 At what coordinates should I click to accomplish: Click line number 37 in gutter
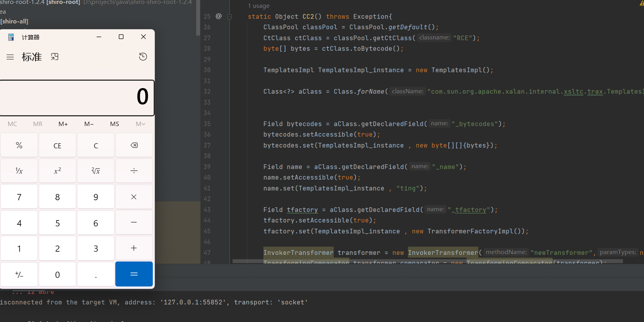207,145
